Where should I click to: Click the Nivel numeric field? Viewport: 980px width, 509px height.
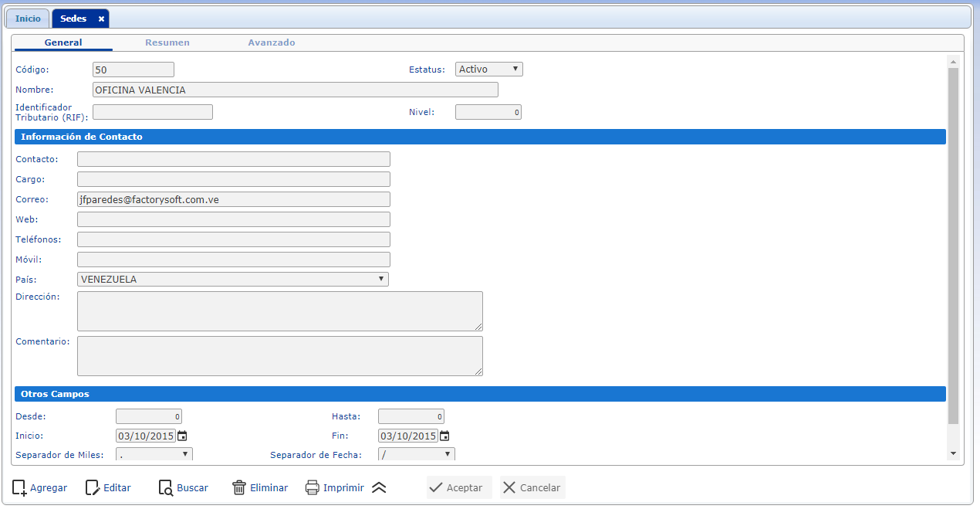point(488,112)
